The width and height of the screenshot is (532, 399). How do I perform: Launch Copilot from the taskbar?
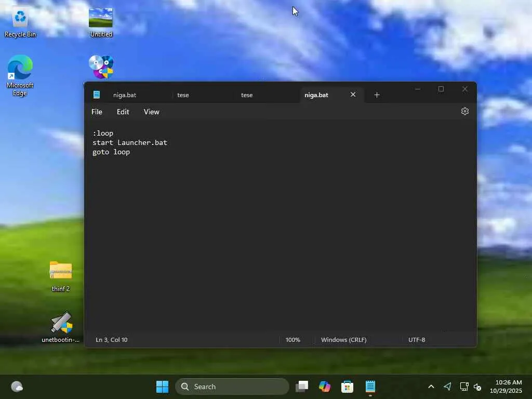[325, 387]
